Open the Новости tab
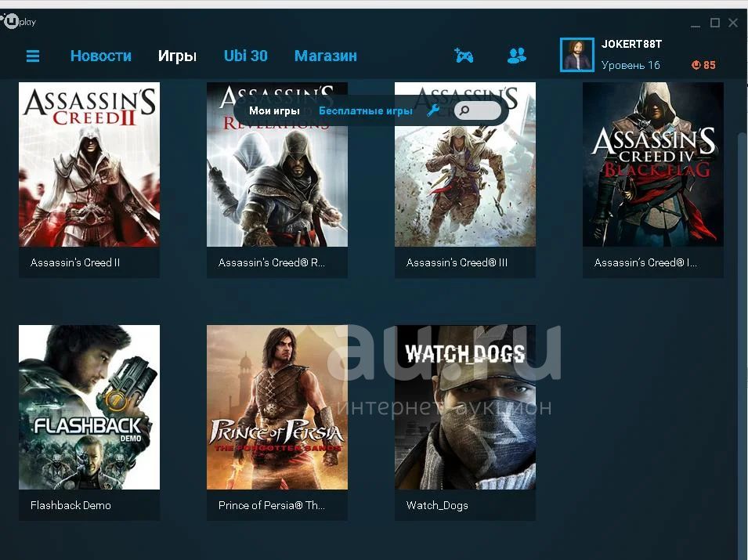Image resolution: width=748 pixels, height=560 pixels. (101, 56)
